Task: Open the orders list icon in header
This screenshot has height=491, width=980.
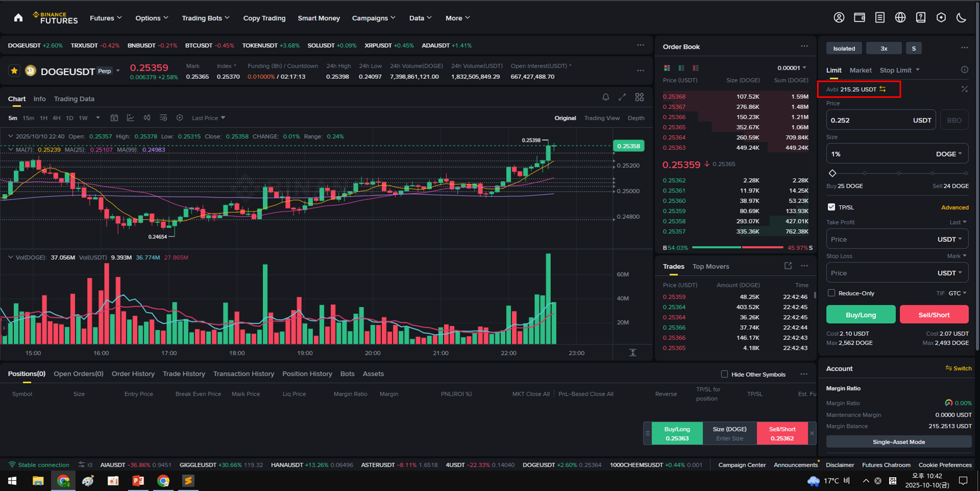Action: tap(880, 17)
